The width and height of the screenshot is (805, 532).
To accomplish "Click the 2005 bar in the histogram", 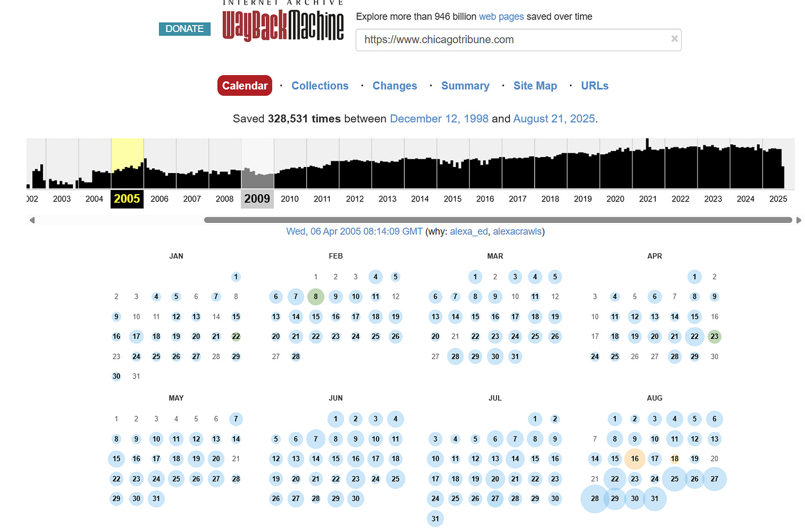I will tap(127, 164).
